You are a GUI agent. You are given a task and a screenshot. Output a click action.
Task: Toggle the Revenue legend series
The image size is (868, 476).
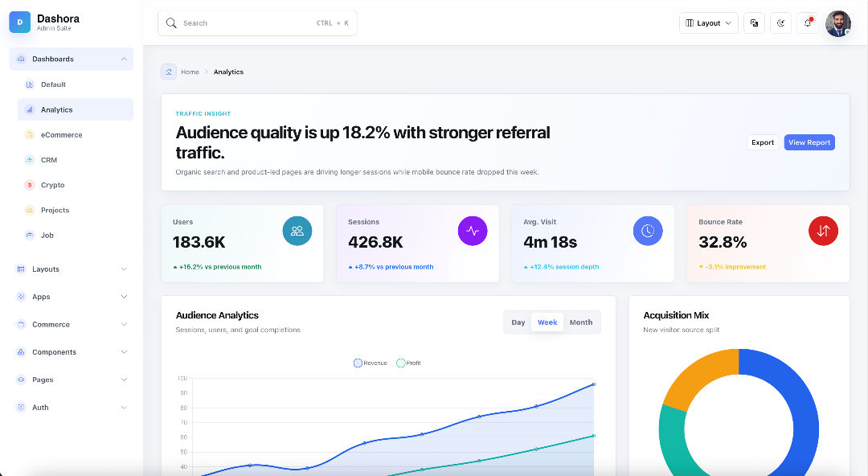click(x=371, y=363)
